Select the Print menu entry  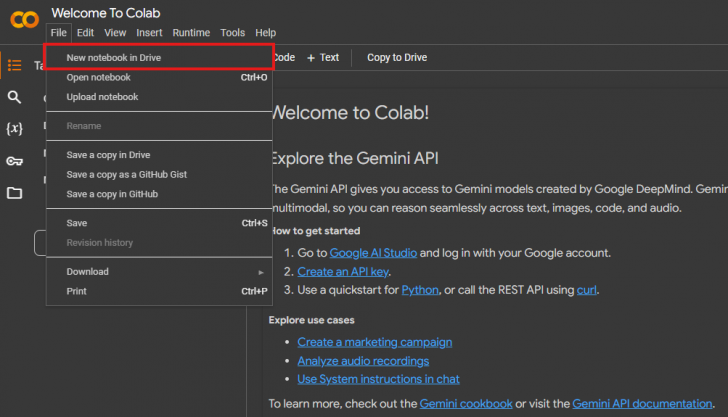click(159, 292)
